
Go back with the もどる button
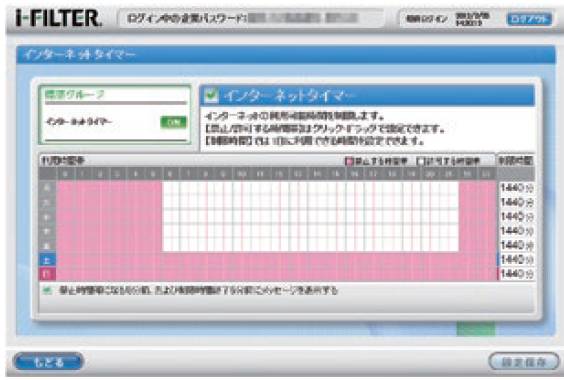(49, 361)
